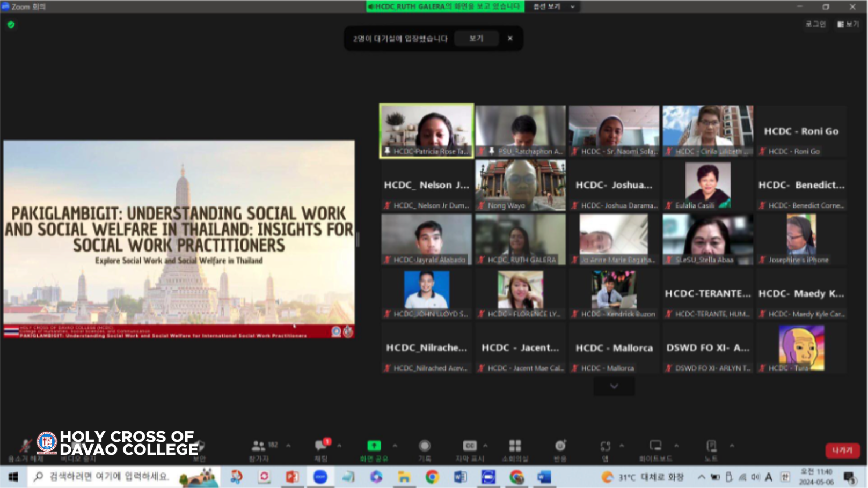Viewport: 868px width, 488px height.
Task: Expand the captions options caret
Action: [x=485, y=446]
